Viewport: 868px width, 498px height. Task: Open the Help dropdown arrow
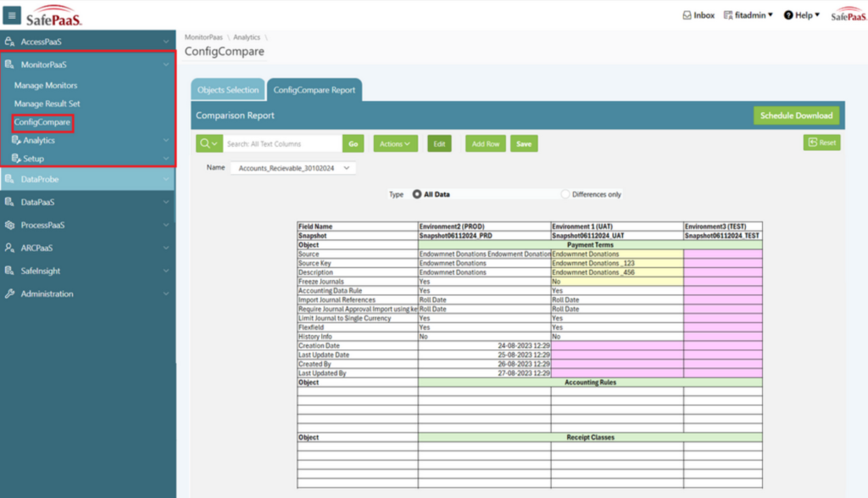tap(817, 15)
